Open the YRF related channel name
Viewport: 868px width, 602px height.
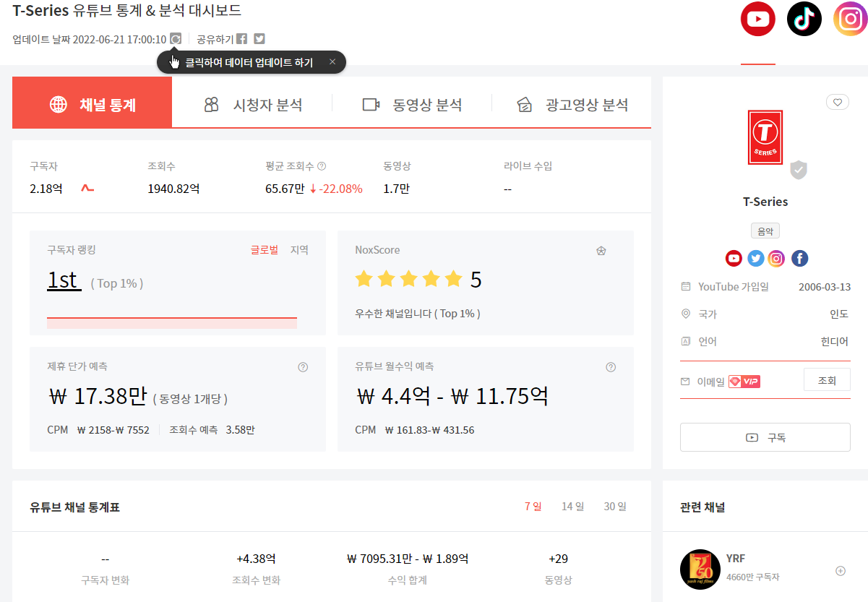(x=736, y=559)
